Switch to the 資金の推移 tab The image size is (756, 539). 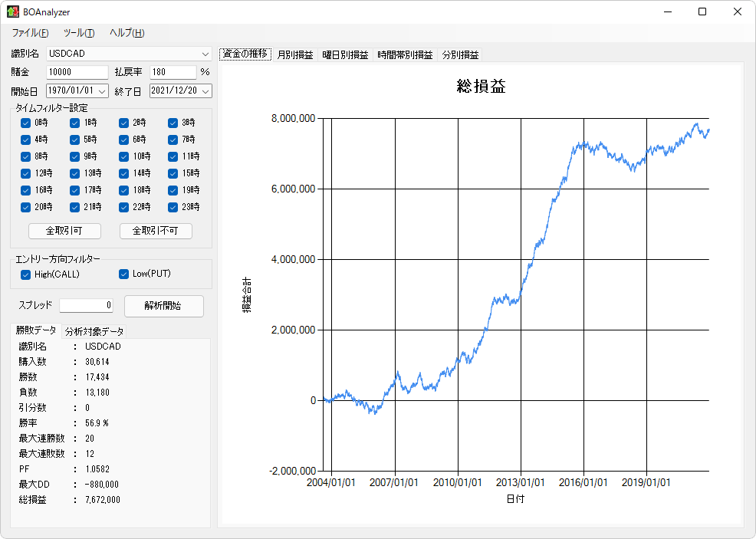[x=245, y=54]
